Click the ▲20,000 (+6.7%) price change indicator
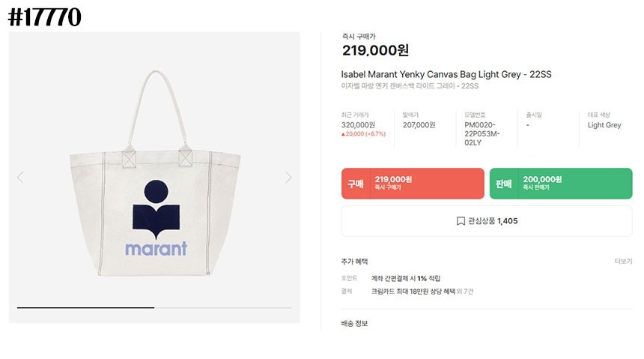The height and width of the screenshot is (359, 644). (x=363, y=134)
